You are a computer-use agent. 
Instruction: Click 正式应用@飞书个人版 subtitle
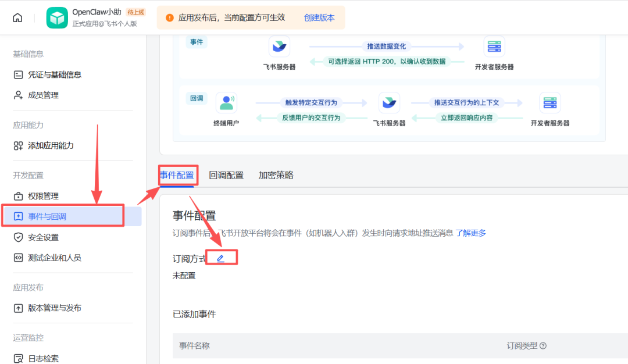coord(105,24)
